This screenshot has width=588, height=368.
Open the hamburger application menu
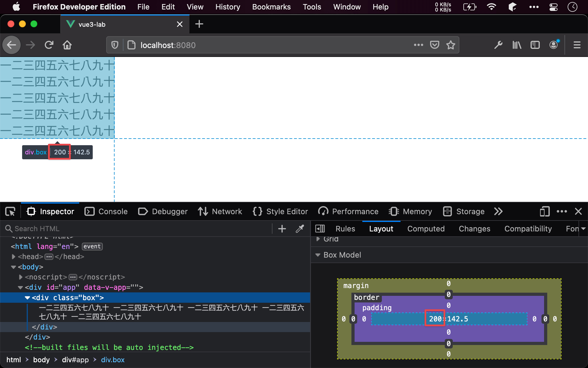coord(577,45)
